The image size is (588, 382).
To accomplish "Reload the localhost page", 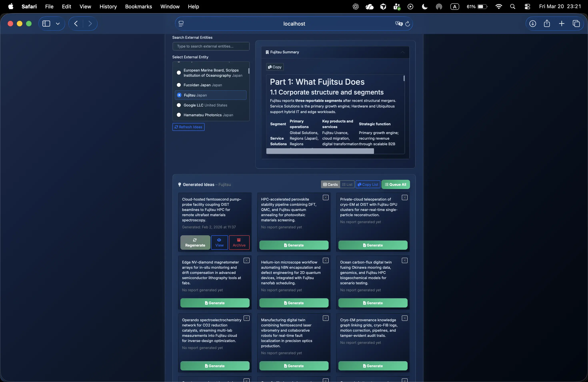I will coord(408,24).
